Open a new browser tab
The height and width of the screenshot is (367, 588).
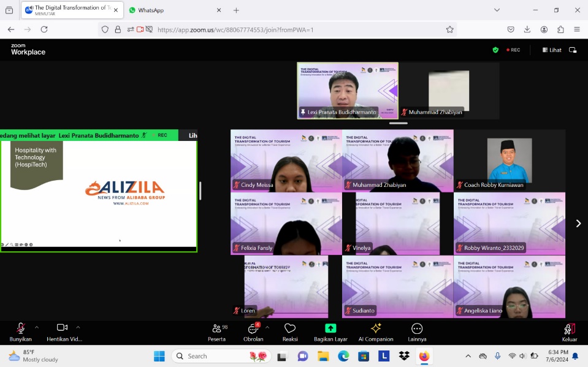pos(236,10)
